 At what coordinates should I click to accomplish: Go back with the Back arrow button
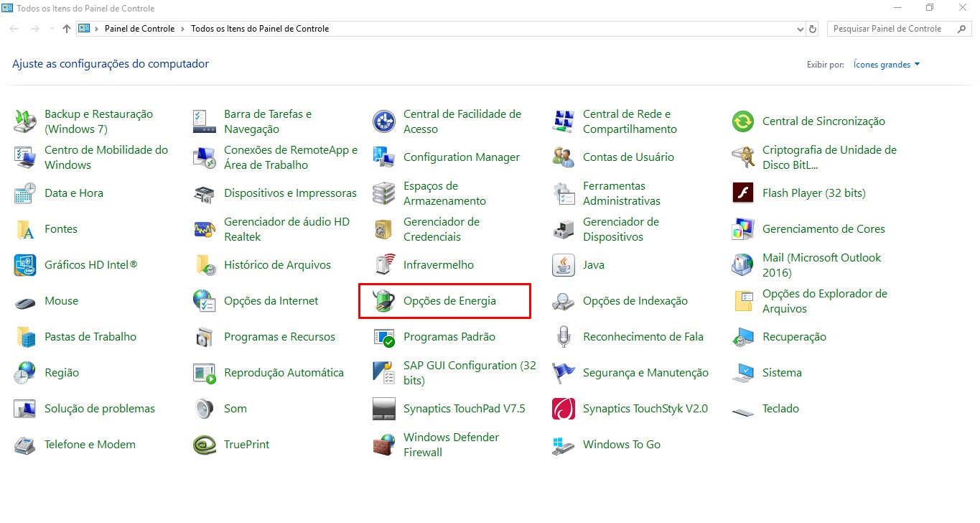[14, 29]
